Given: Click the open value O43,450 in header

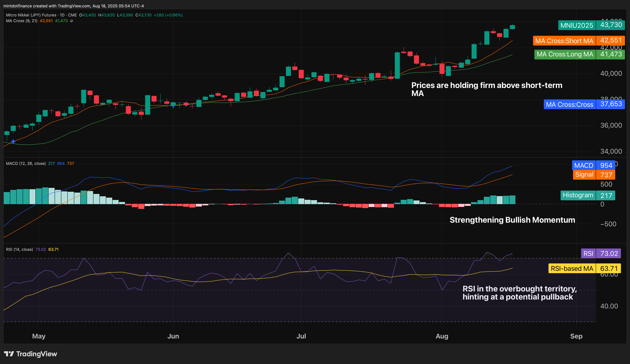Looking at the screenshot, I should (x=88, y=15).
